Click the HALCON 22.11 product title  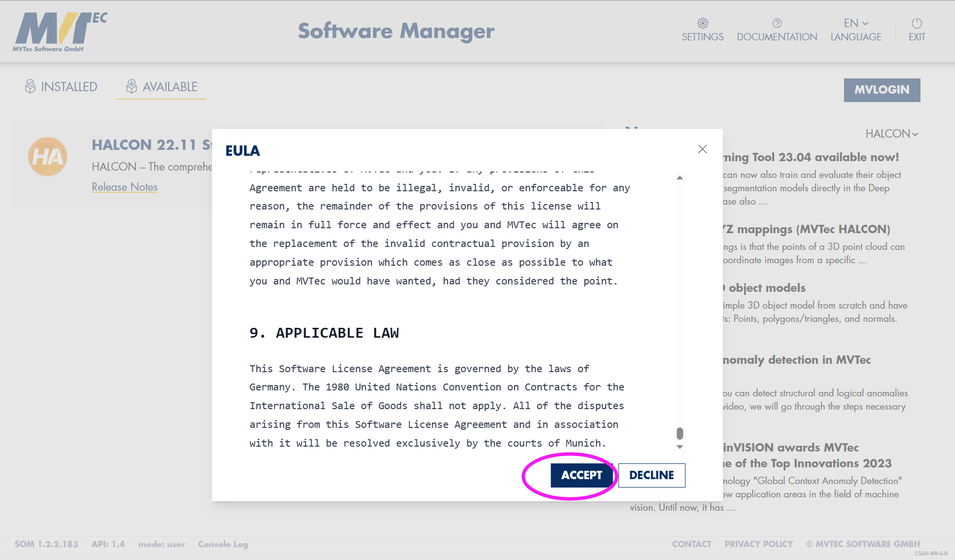pyautogui.click(x=152, y=145)
